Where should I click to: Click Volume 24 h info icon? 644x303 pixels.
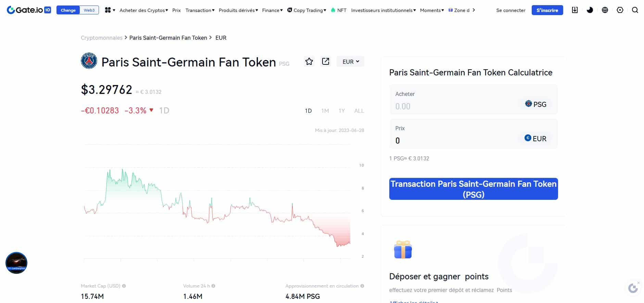pyautogui.click(x=213, y=286)
